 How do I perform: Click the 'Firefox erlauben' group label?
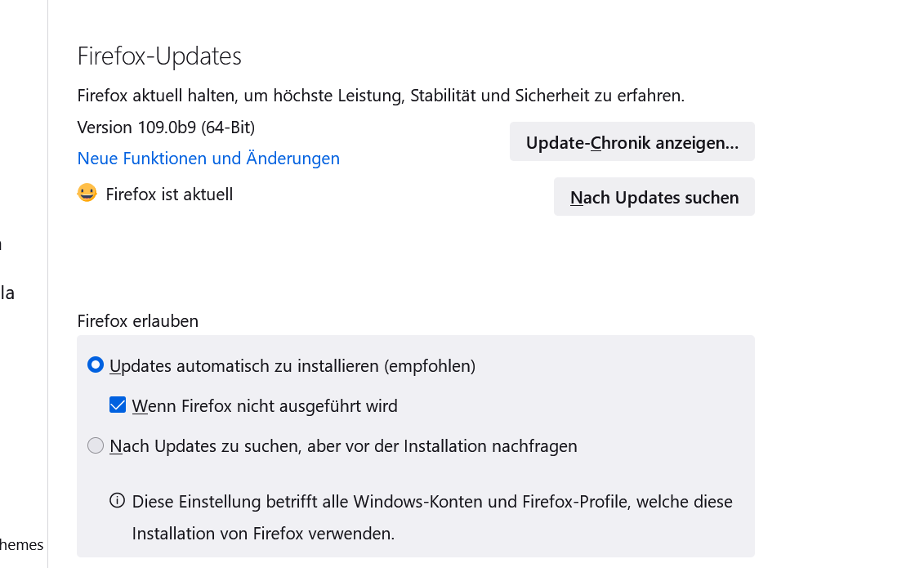tap(137, 320)
